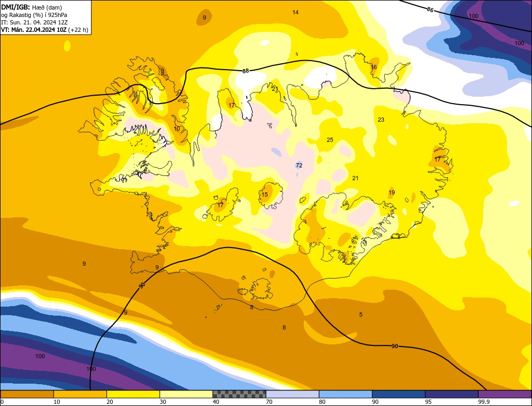Click the humidity value 15 on the map

click(264, 194)
